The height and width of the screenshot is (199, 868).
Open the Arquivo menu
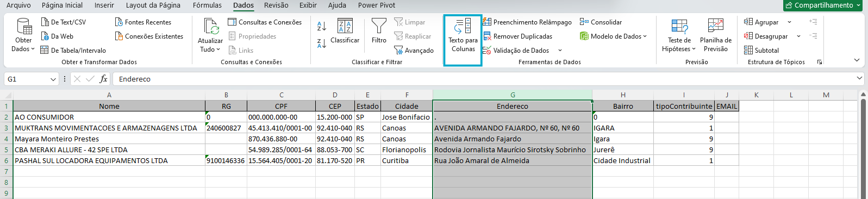coord(18,5)
